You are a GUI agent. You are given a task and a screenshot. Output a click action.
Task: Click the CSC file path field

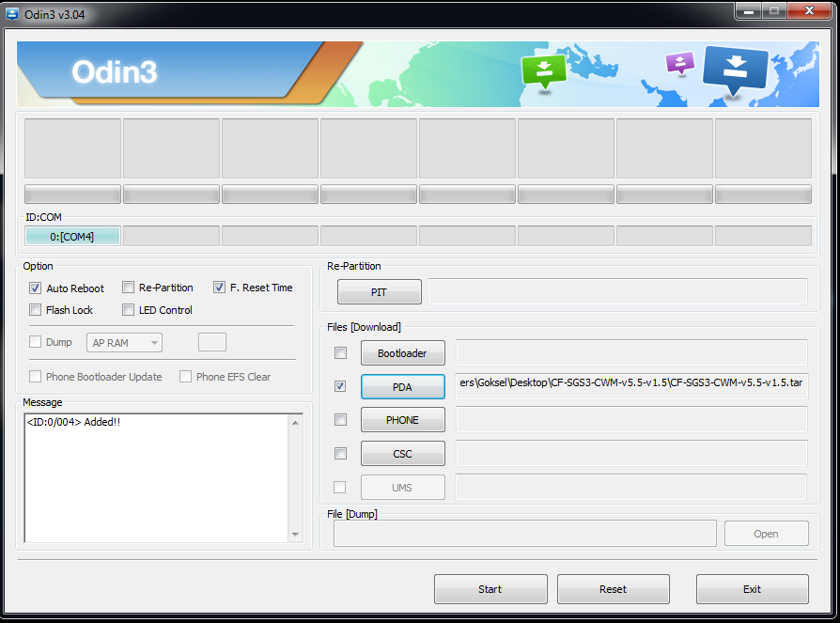(631, 453)
